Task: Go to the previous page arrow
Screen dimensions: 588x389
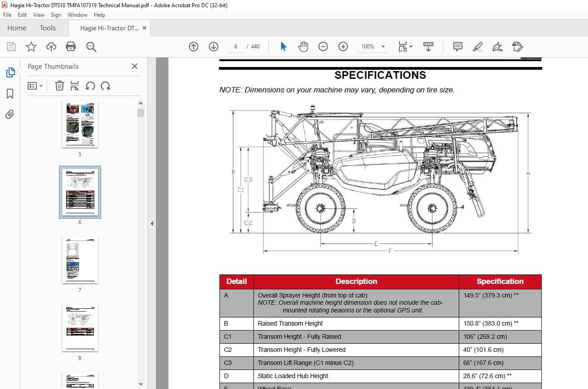Action: coord(194,47)
